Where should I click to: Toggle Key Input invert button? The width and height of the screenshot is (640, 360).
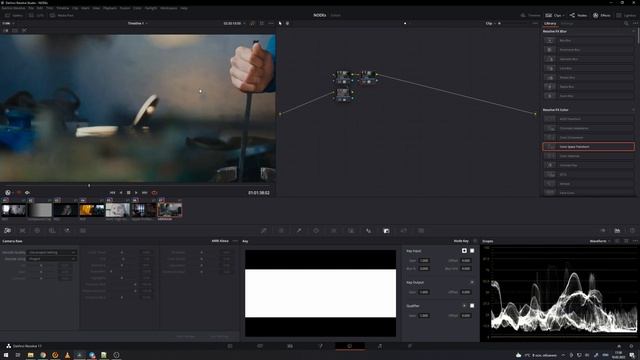472,251
